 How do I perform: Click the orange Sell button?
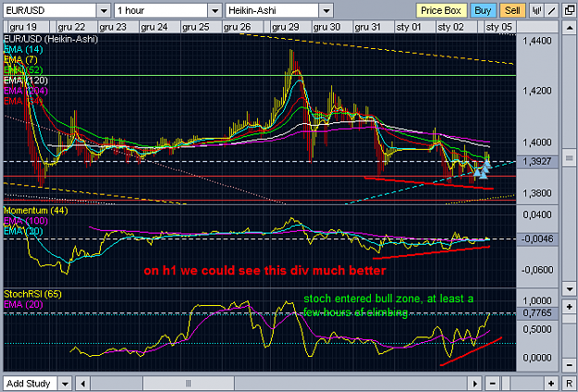512,10
